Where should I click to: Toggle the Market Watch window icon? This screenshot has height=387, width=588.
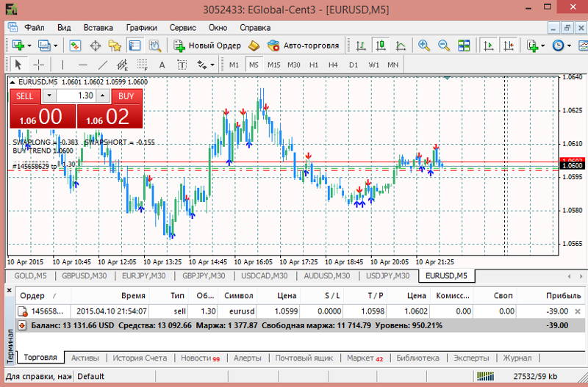coord(75,46)
